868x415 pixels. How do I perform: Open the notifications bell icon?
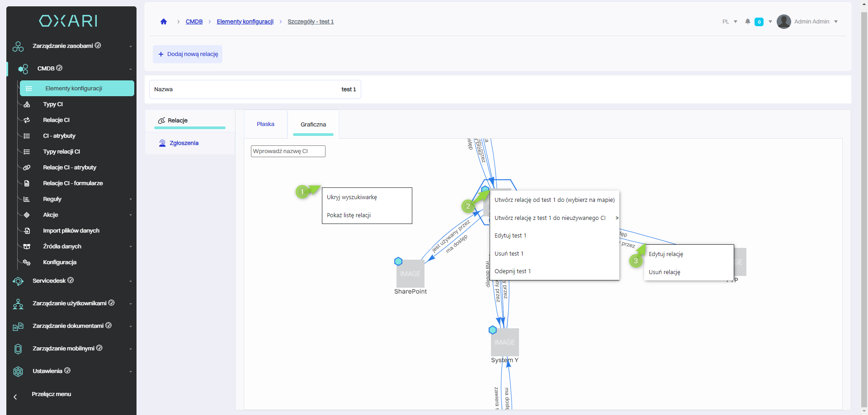tap(748, 22)
